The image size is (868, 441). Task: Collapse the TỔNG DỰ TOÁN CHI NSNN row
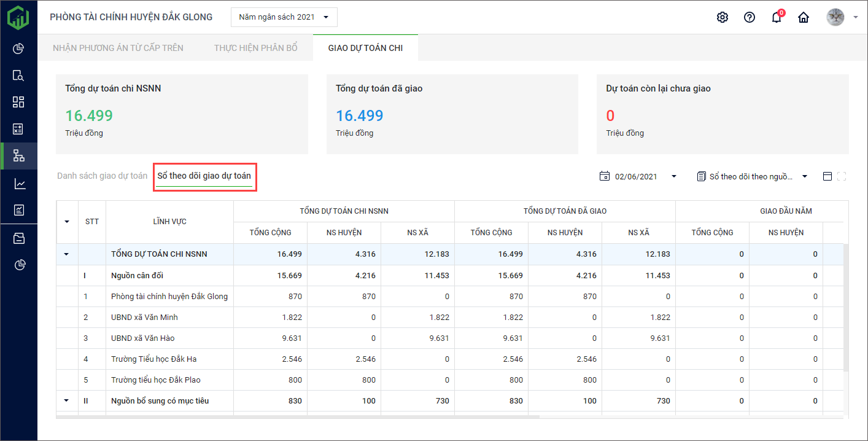(x=66, y=254)
